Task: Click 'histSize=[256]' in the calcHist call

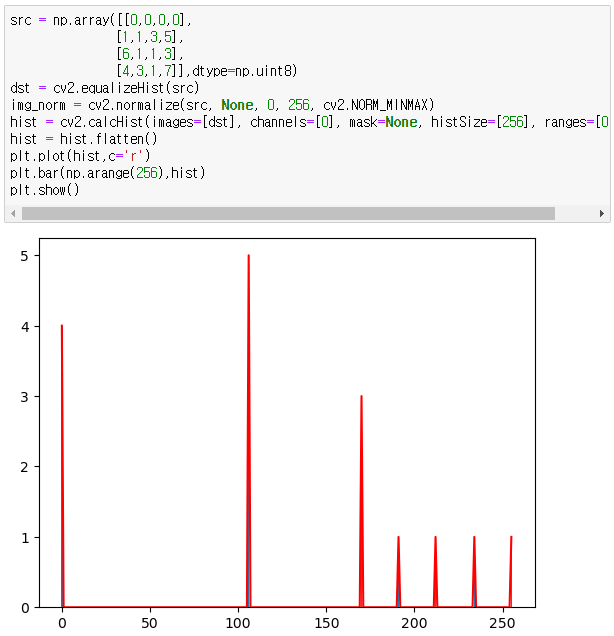Action: point(480,122)
